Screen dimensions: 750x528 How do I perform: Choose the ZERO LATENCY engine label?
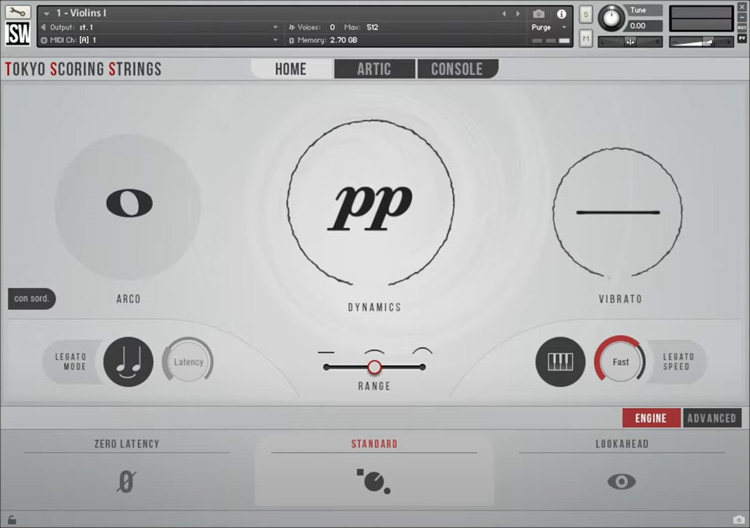(127, 444)
